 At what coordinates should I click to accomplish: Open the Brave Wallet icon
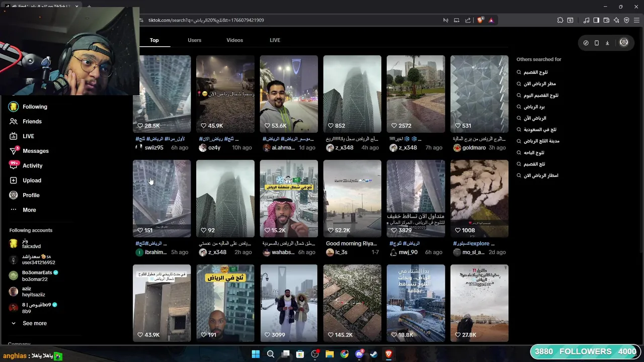tap(606, 20)
